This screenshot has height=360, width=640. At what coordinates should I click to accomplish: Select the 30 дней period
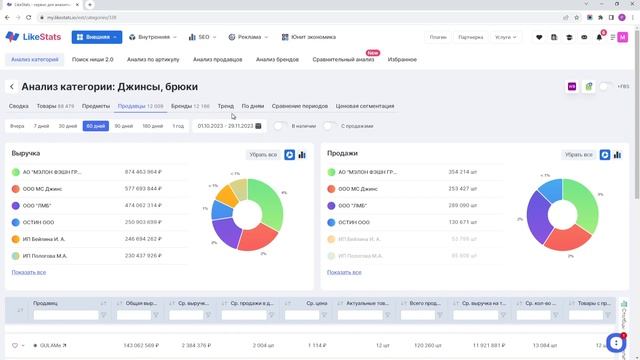pos(68,126)
